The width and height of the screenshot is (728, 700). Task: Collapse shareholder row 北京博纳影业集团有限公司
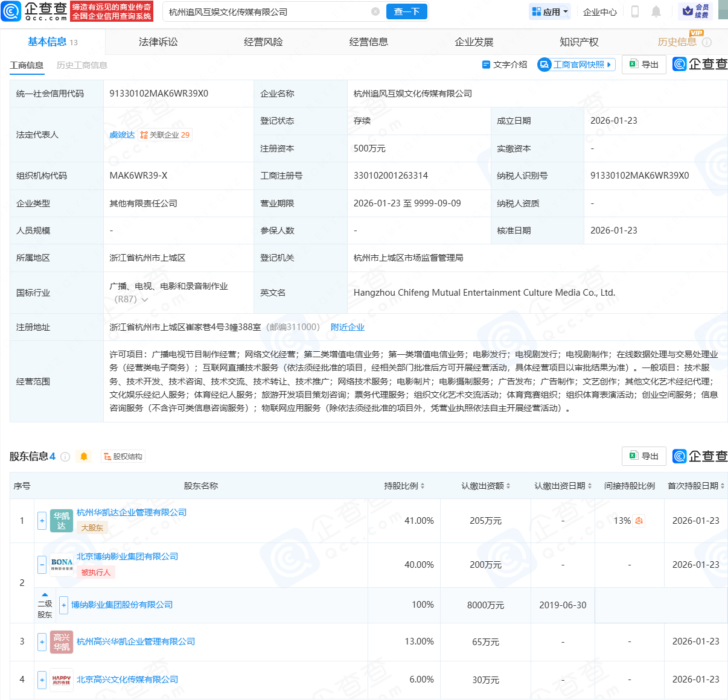tap(42, 565)
